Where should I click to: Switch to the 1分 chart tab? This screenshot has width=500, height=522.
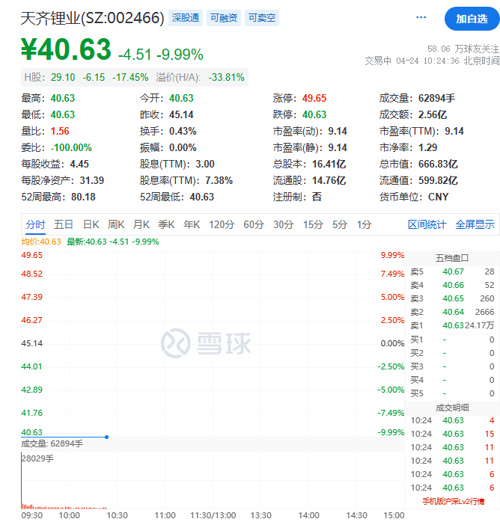pos(364,225)
